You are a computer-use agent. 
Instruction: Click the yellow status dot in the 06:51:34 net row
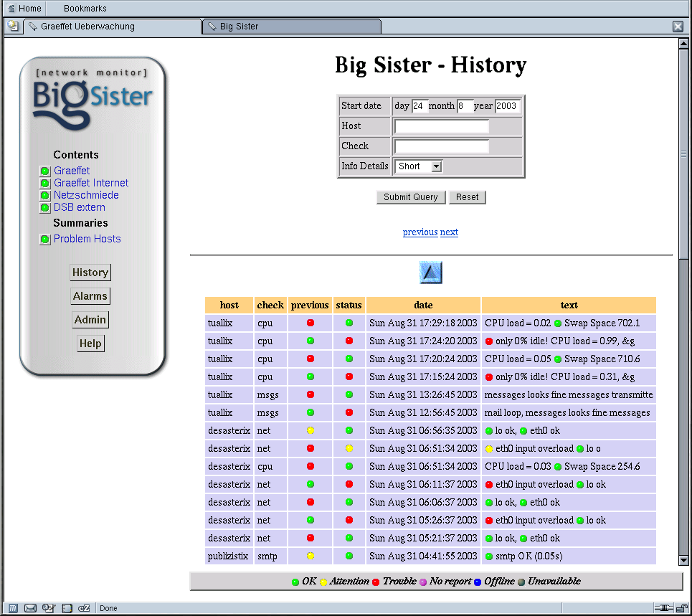[349, 448]
